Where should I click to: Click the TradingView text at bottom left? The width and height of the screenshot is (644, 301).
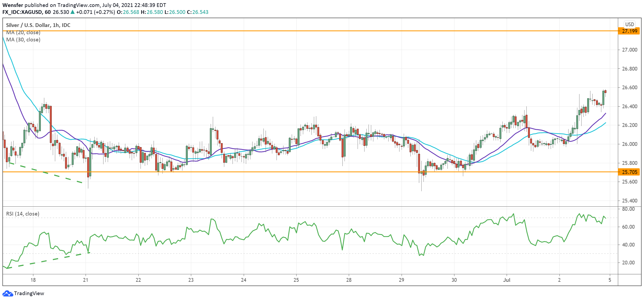point(29,294)
